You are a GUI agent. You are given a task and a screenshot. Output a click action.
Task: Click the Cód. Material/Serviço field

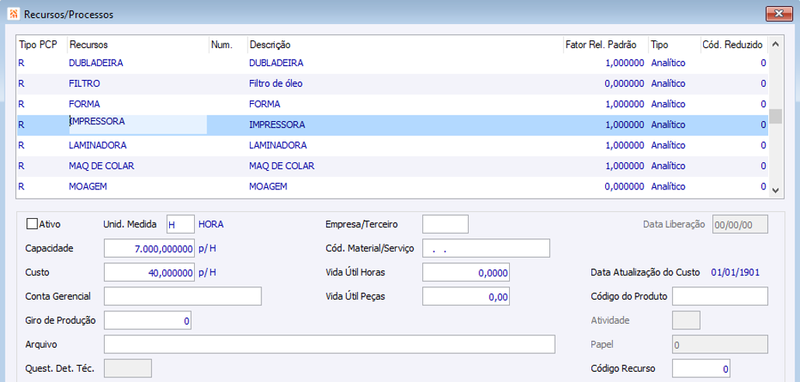click(486, 248)
